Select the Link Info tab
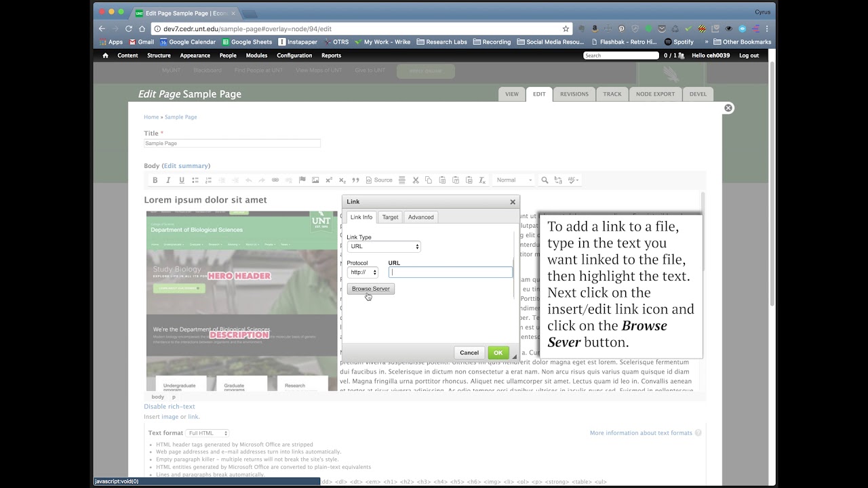 tap(361, 217)
